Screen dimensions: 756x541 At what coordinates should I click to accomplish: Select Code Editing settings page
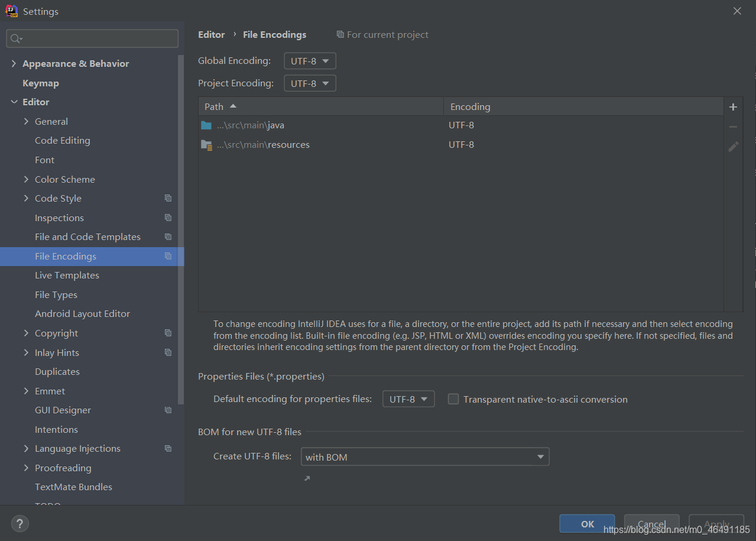pos(63,140)
